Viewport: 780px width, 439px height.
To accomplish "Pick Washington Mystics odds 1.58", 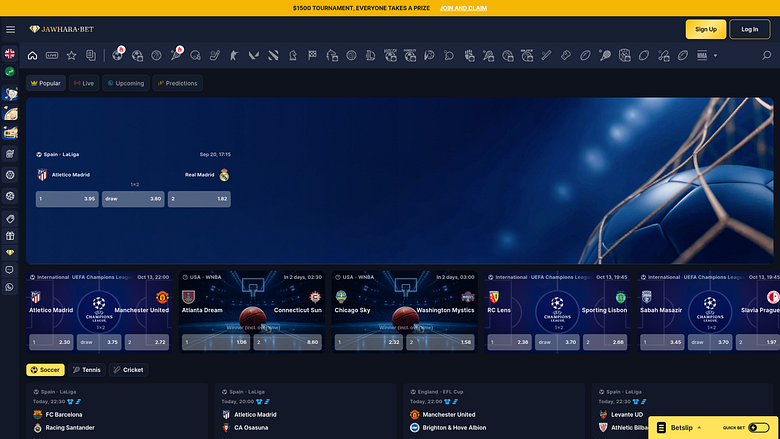I will click(440, 342).
